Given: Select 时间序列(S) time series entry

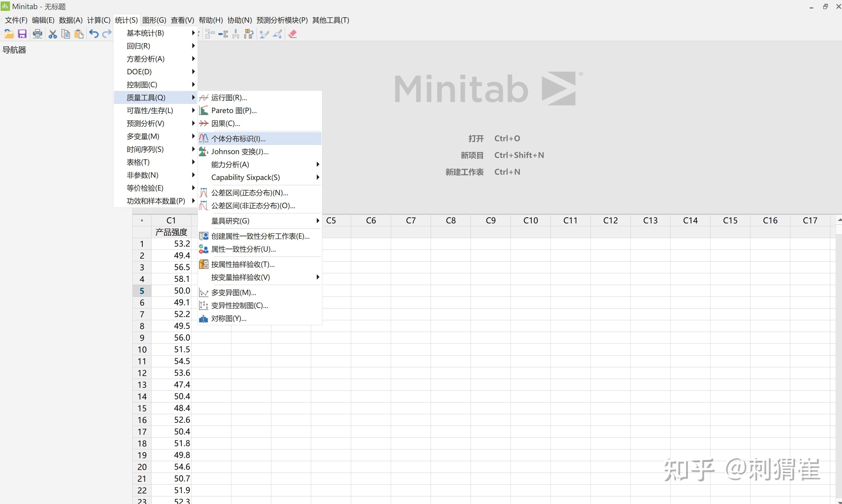Looking at the screenshot, I should [156, 149].
